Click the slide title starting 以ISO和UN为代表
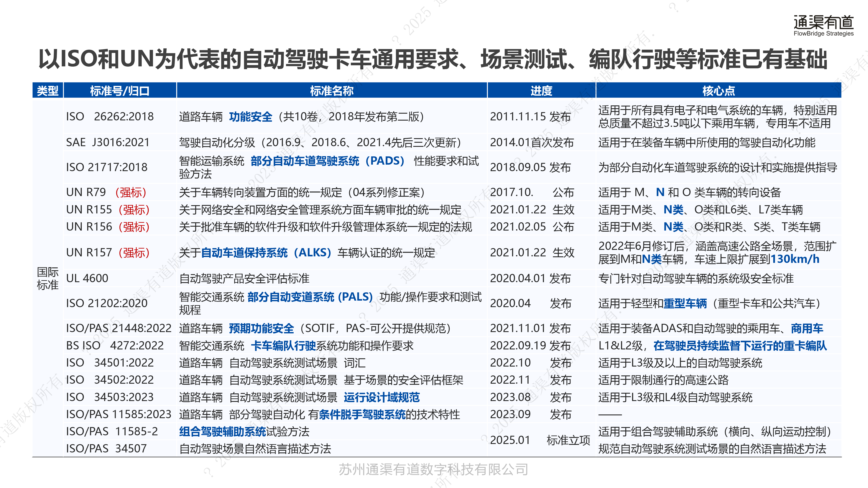 [x=433, y=59]
